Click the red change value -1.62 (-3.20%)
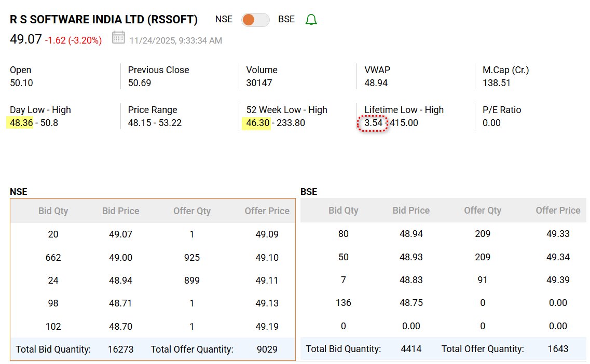The image size is (590, 364). 73,40
